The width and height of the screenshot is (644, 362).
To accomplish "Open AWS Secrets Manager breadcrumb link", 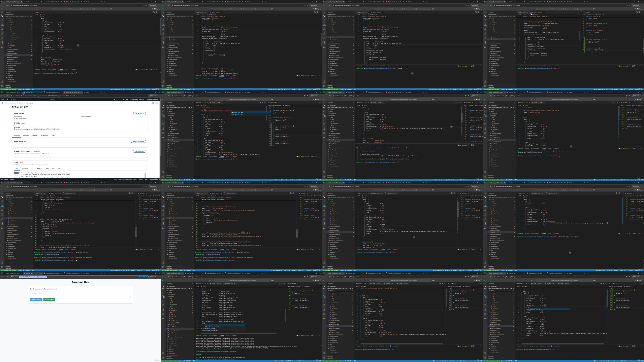I will [11, 103].
